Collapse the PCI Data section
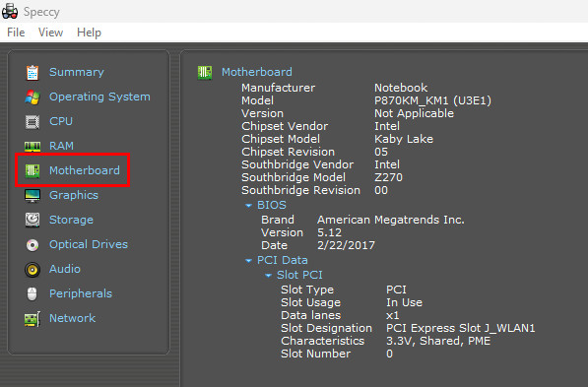This screenshot has width=588, height=387. point(248,261)
